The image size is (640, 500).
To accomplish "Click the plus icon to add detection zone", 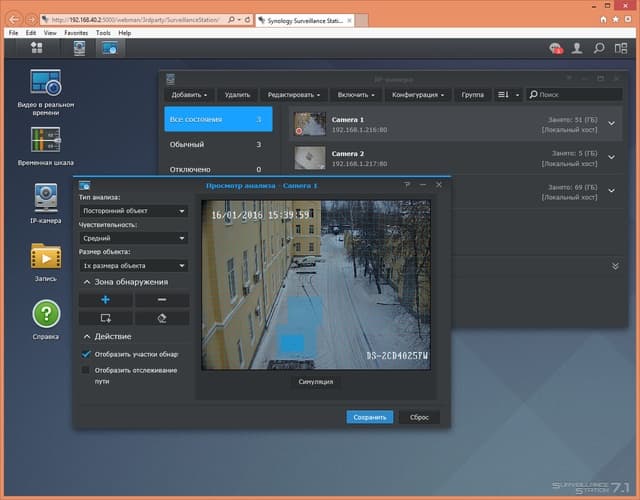I will point(105,300).
